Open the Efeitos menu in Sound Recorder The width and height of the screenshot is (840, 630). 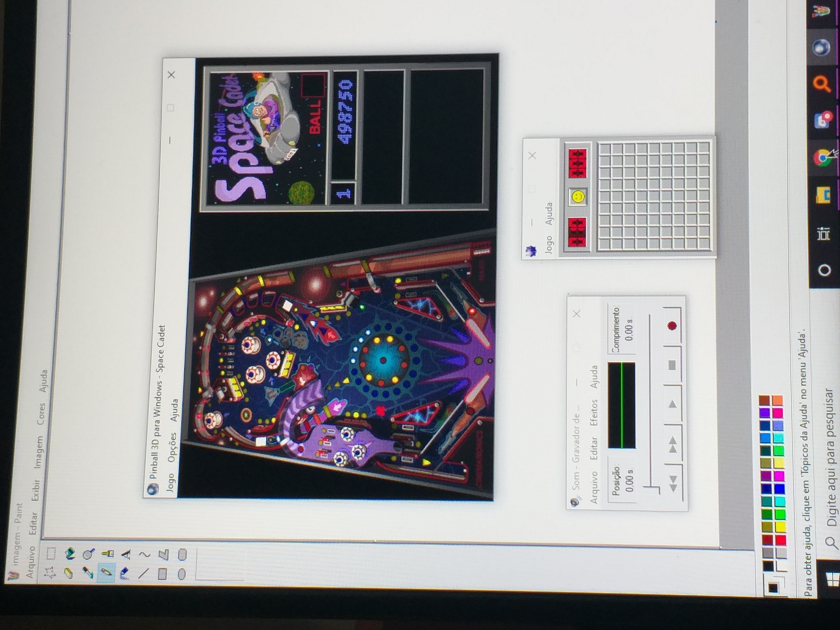[x=594, y=412]
